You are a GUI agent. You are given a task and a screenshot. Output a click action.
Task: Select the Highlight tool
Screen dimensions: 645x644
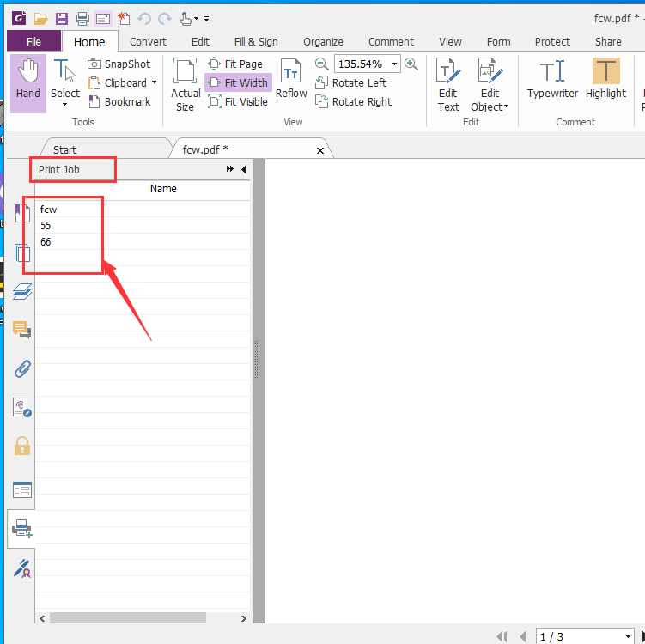(605, 82)
